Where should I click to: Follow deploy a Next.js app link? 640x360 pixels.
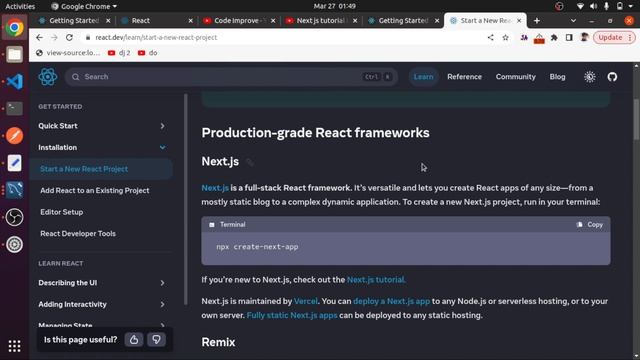click(x=391, y=301)
